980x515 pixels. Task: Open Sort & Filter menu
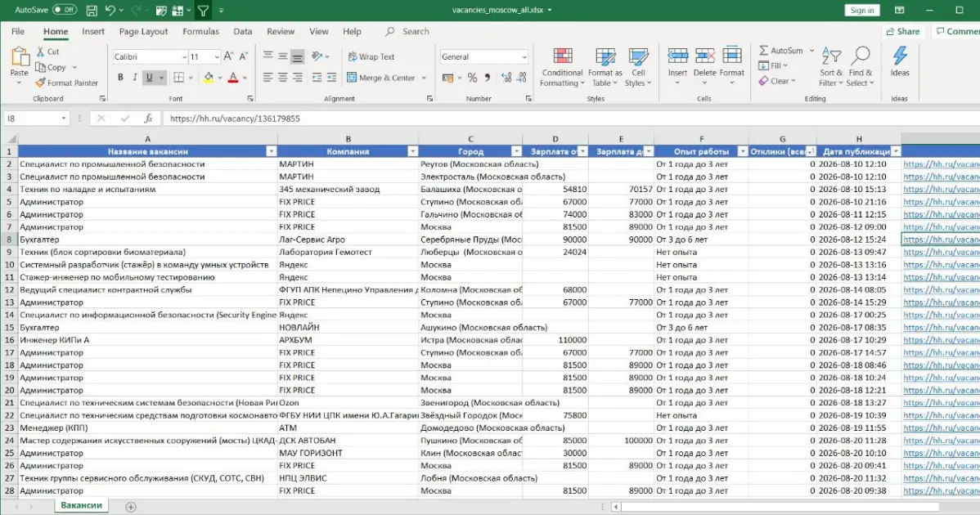pyautogui.click(x=831, y=67)
